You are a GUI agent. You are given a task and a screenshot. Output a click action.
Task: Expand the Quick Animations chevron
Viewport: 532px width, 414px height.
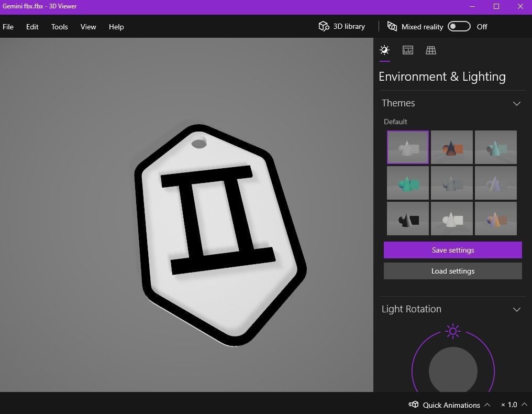tap(487, 405)
